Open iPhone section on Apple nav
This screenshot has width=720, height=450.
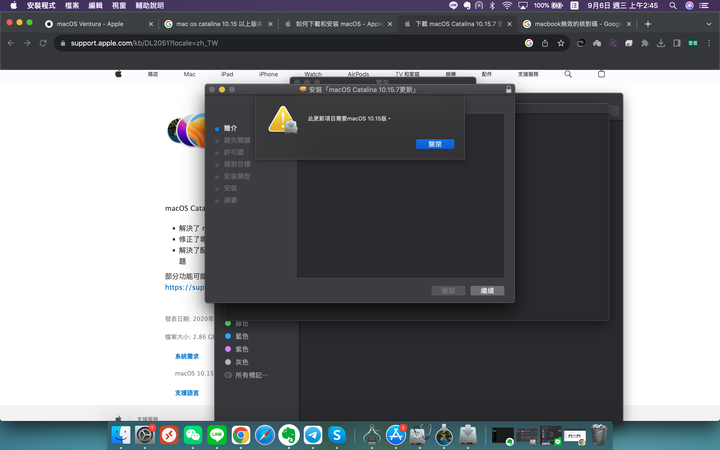click(x=268, y=74)
